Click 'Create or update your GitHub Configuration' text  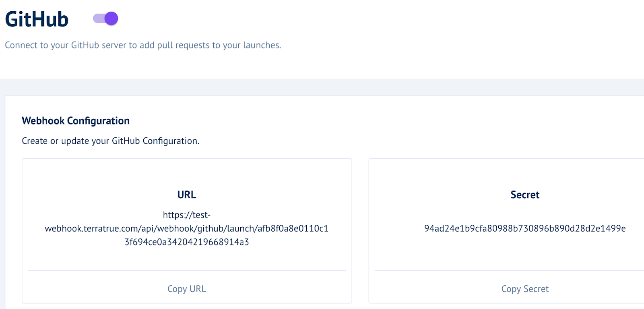point(111,141)
